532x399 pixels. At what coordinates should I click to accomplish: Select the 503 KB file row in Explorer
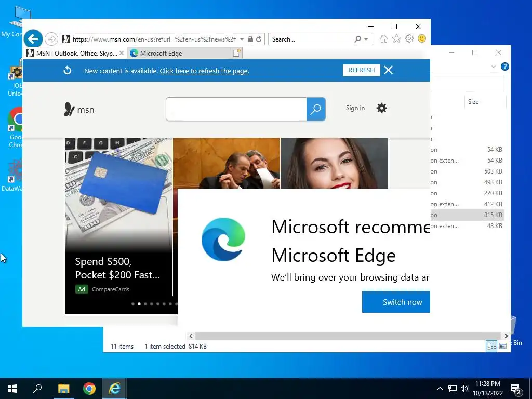tap(467, 171)
